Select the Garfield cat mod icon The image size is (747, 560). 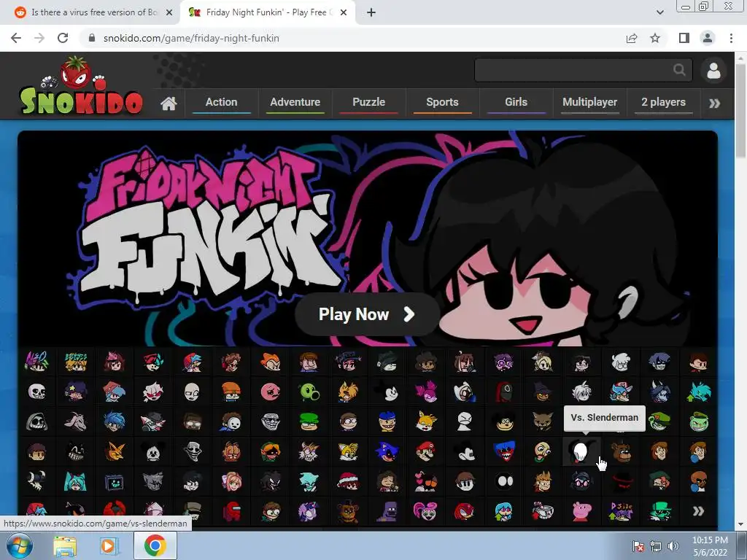(231, 451)
